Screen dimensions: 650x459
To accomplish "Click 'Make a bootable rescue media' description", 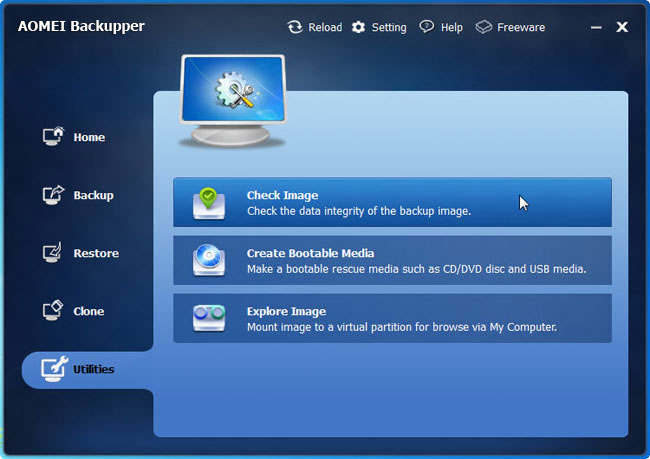I will [417, 269].
